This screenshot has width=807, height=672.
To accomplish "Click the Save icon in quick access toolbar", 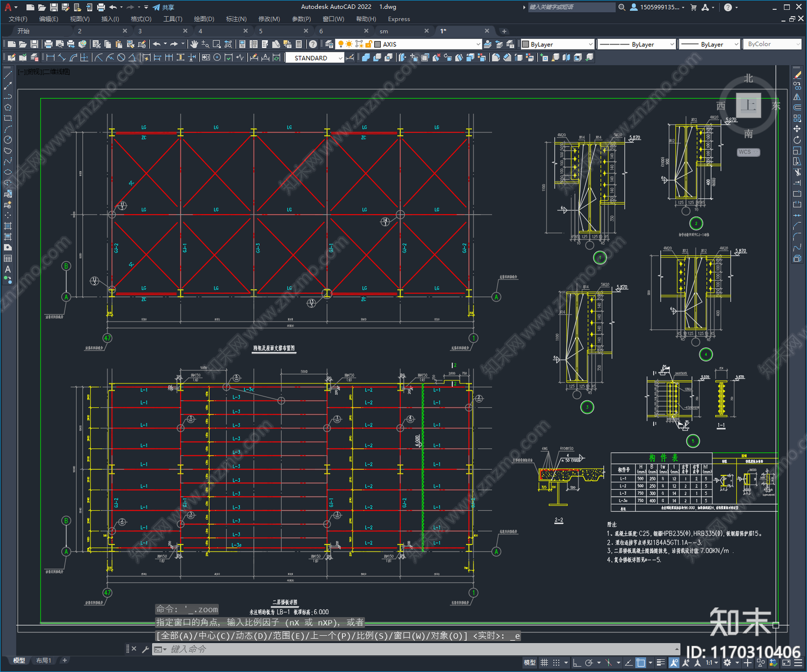I will (x=53, y=7).
